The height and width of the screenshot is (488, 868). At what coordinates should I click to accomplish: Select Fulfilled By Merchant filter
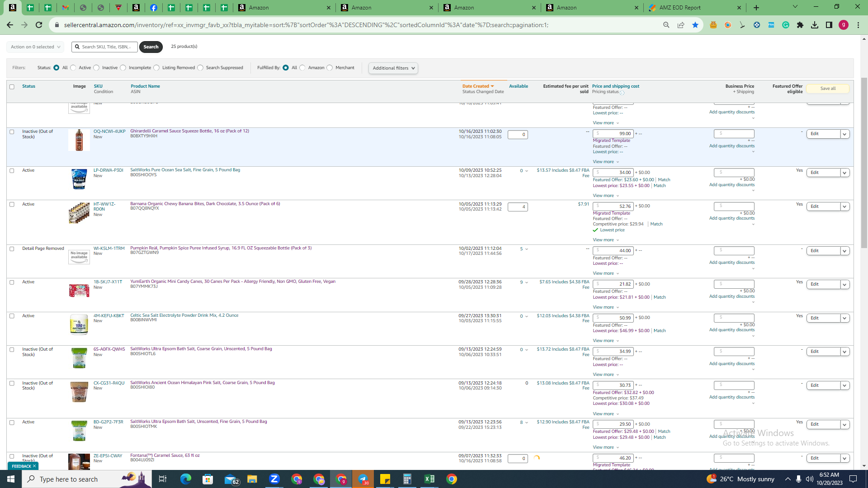330,68
